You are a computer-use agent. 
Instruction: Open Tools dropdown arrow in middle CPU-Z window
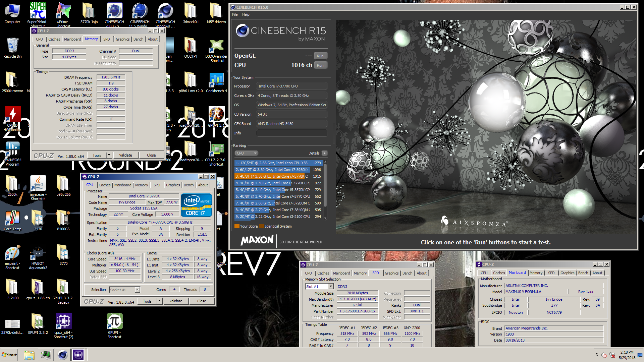click(159, 301)
